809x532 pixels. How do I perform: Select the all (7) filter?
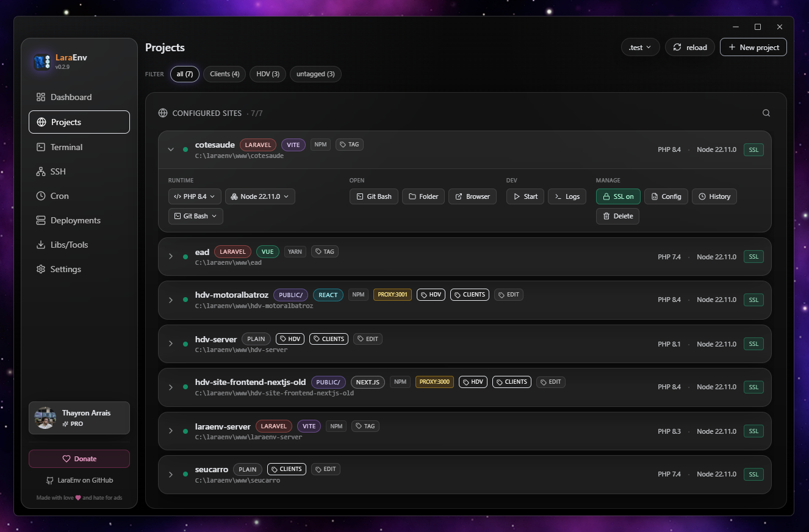coord(185,74)
